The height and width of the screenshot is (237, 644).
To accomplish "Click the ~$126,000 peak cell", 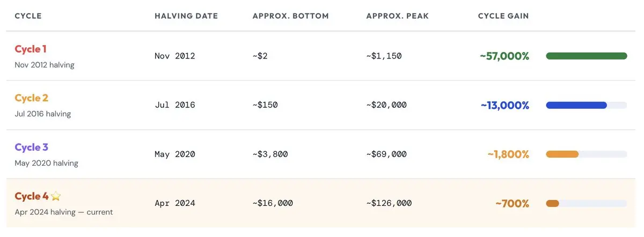I will 389,203.
